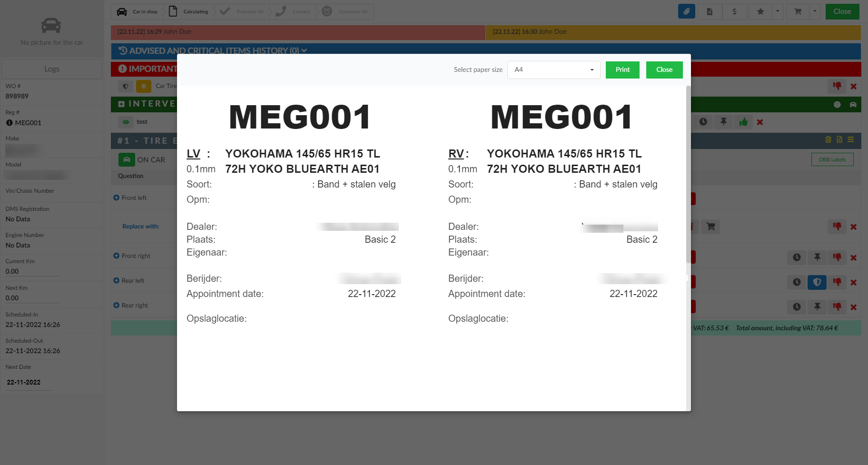Click info icon next to MEG001 registration

click(9, 123)
